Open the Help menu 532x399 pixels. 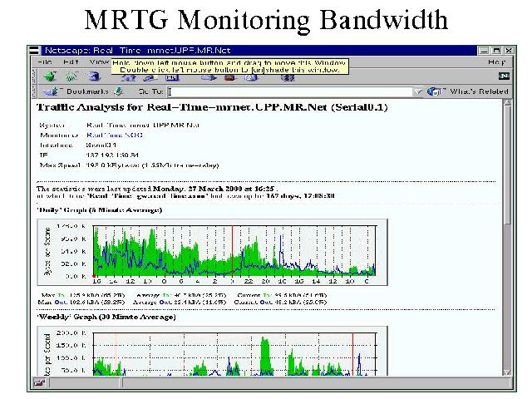(x=497, y=62)
